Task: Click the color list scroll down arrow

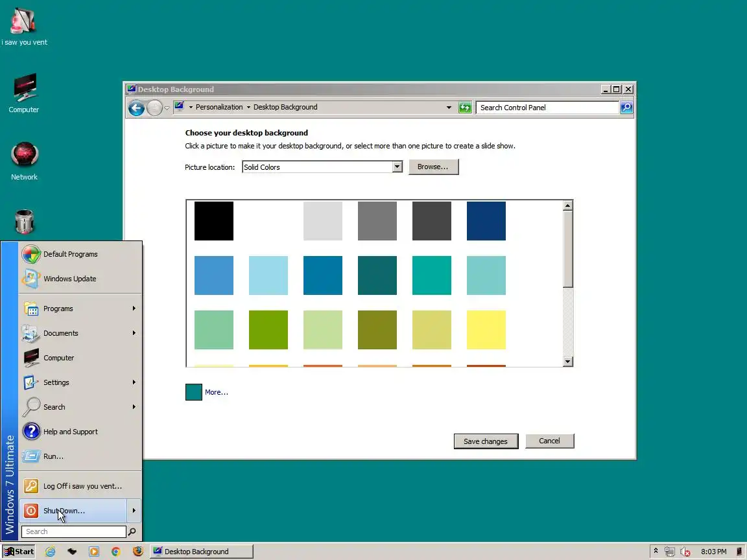Action: [567, 362]
